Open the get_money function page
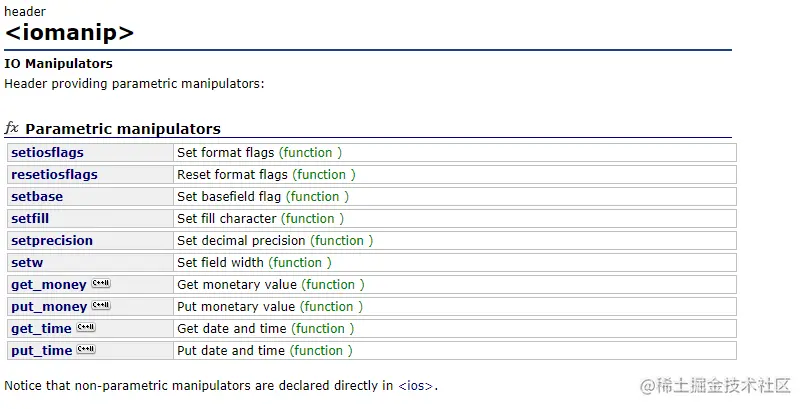Viewport: 805px width, 409px height. pyautogui.click(x=49, y=285)
